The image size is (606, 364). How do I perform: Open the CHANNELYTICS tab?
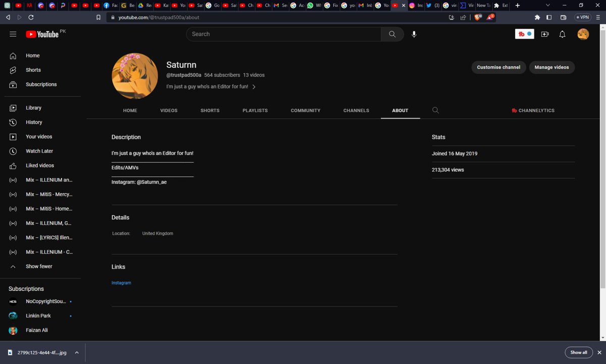pos(533,111)
